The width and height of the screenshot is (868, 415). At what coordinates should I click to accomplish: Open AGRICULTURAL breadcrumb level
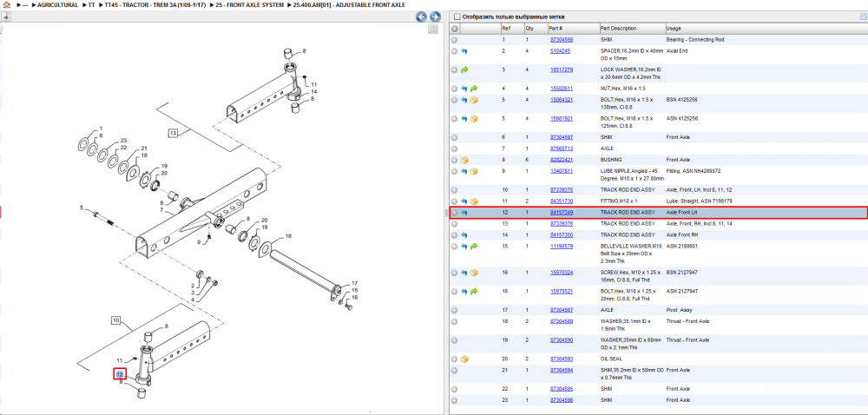tap(57, 5)
